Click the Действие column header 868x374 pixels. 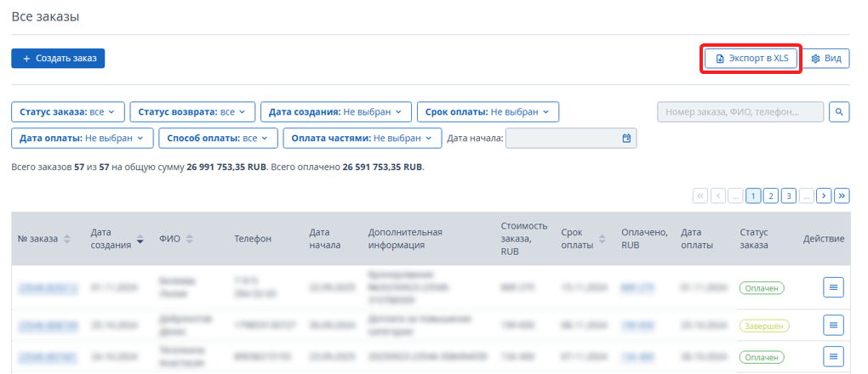point(824,239)
